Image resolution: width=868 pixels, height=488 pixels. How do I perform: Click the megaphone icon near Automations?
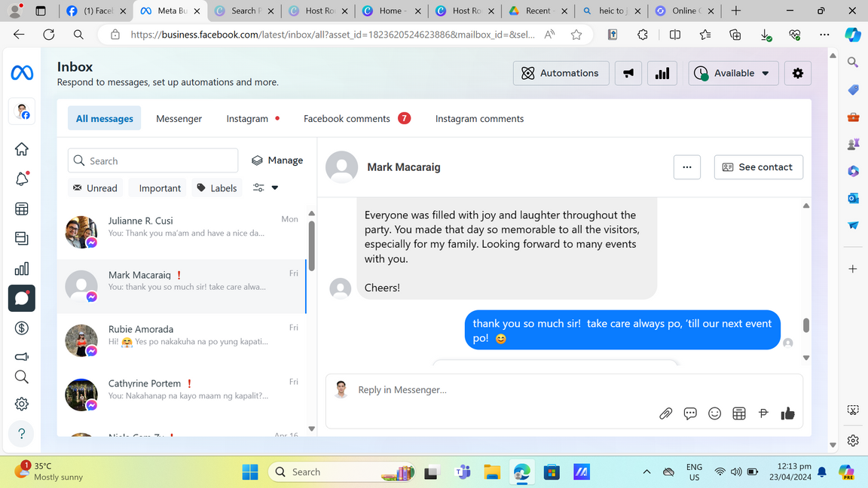(628, 73)
